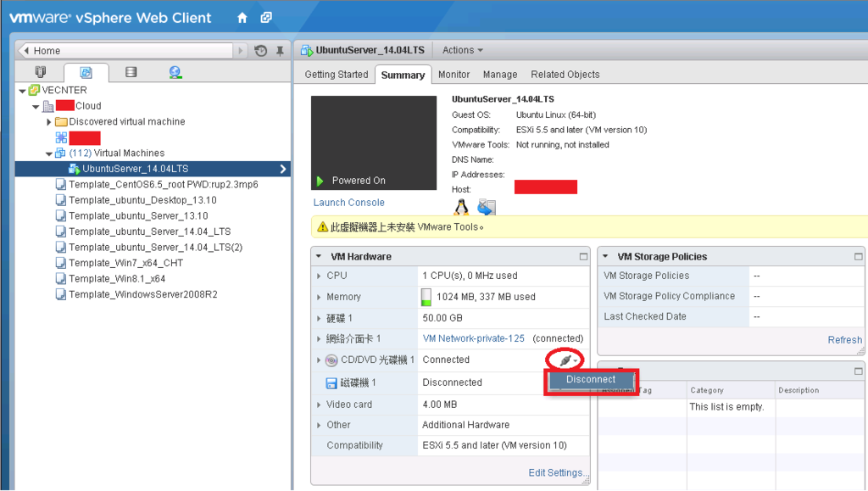
Task: Open the Actions dropdown menu
Action: (x=462, y=50)
